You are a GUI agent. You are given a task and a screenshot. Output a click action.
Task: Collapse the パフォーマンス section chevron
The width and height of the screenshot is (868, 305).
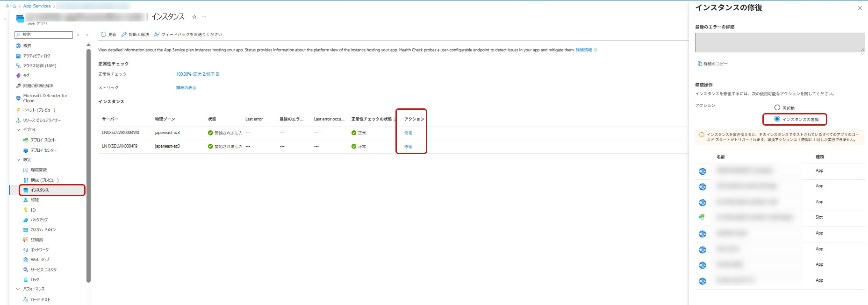(19, 289)
